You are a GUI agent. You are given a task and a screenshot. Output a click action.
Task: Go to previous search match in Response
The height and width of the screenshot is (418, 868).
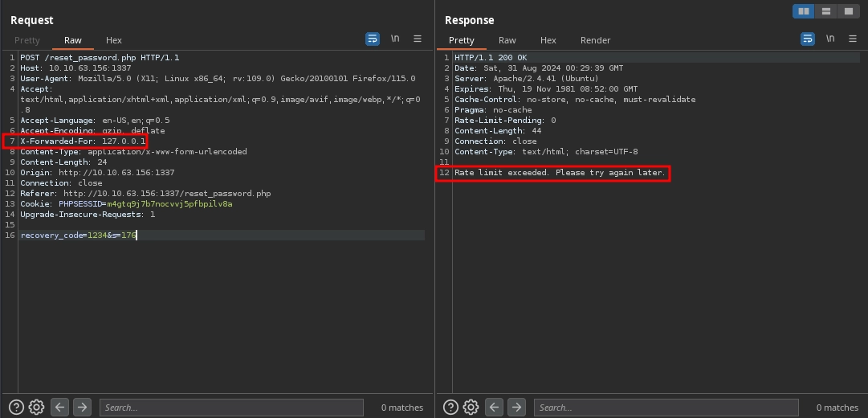(x=495, y=408)
